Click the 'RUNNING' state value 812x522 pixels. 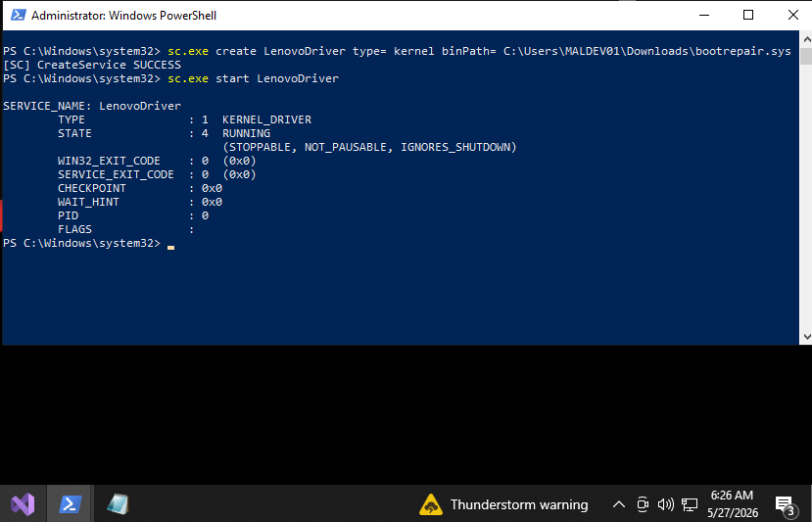pyautogui.click(x=246, y=133)
